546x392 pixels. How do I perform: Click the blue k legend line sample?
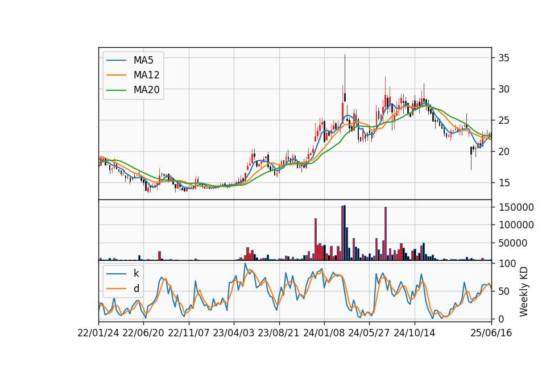(116, 274)
